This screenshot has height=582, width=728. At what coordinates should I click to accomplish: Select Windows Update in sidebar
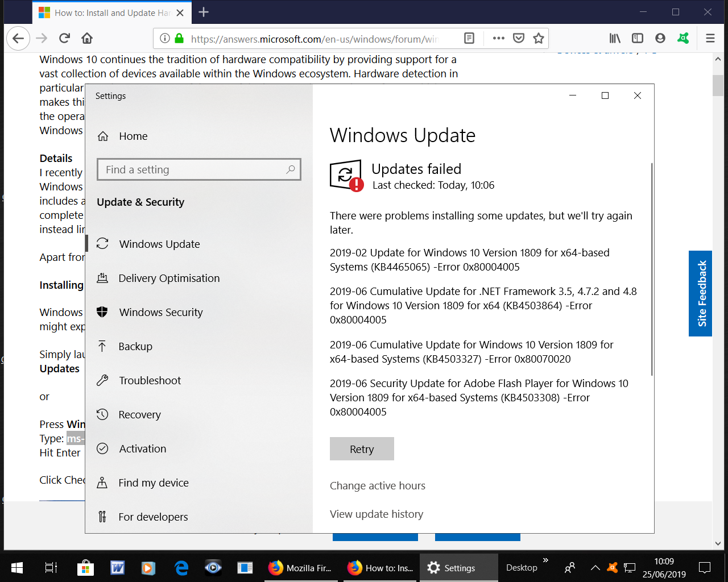click(x=199, y=244)
